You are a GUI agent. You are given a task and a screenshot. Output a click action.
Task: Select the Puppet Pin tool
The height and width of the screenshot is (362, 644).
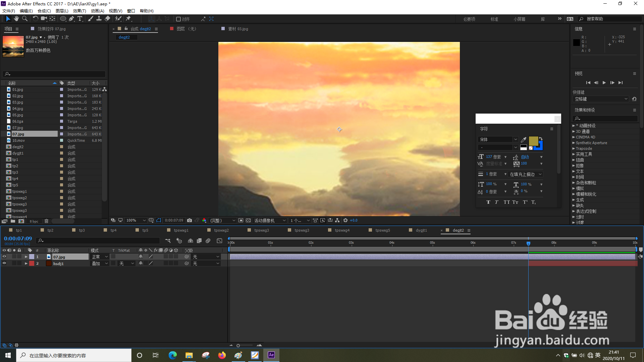pos(128,19)
